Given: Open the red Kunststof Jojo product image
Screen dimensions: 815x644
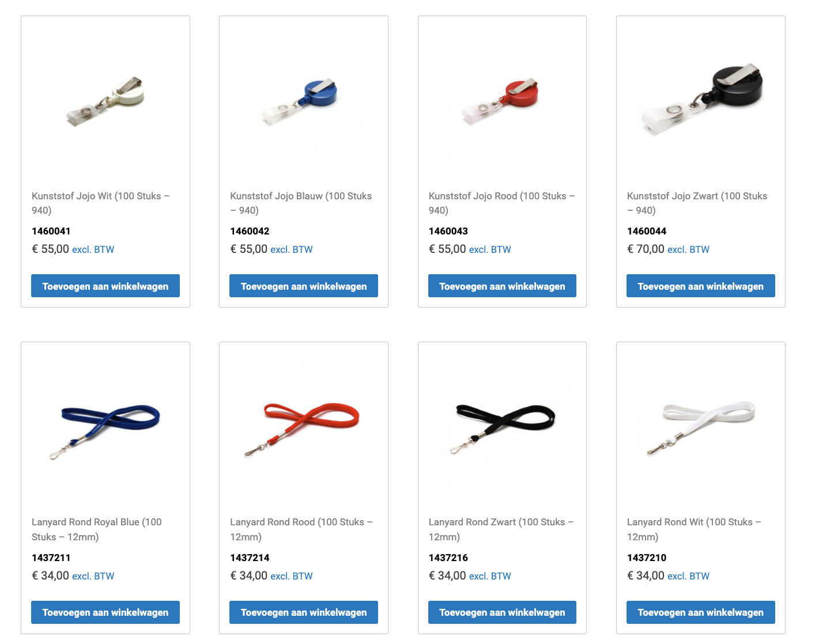Looking at the screenshot, I should click(x=502, y=101).
